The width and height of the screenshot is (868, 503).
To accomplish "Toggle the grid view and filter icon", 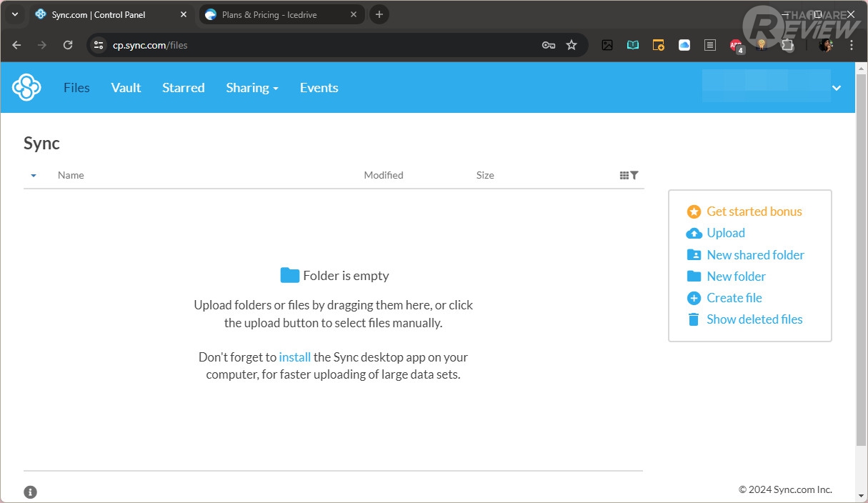I will click(629, 175).
